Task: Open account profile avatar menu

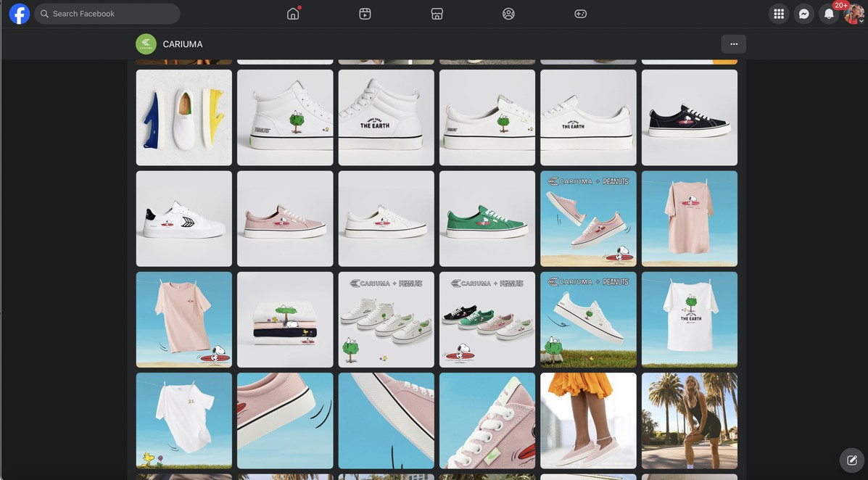Action: tap(853, 14)
